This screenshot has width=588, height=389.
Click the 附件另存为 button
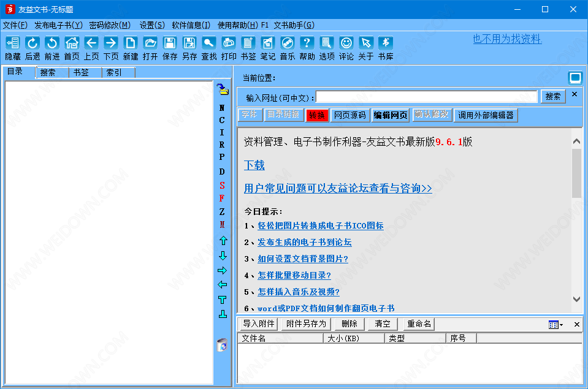pos(306,324)
